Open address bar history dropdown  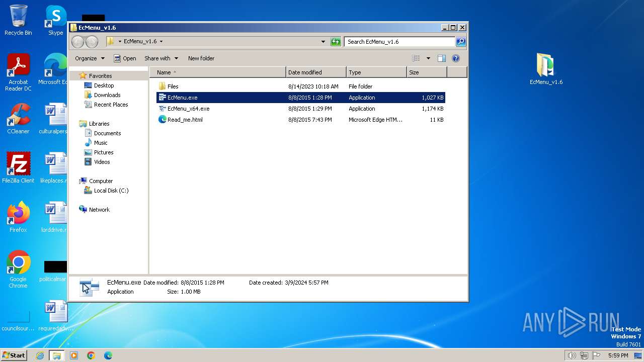coord(323,42)
